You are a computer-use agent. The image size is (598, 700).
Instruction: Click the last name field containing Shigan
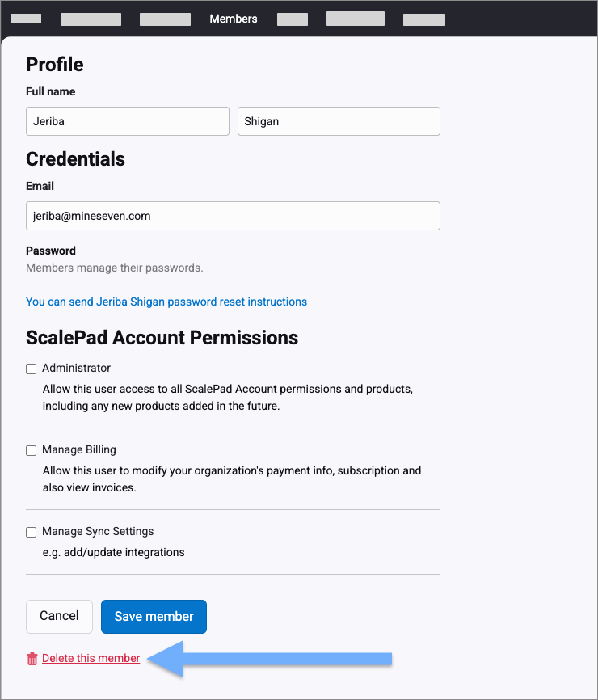pos(339,121)
